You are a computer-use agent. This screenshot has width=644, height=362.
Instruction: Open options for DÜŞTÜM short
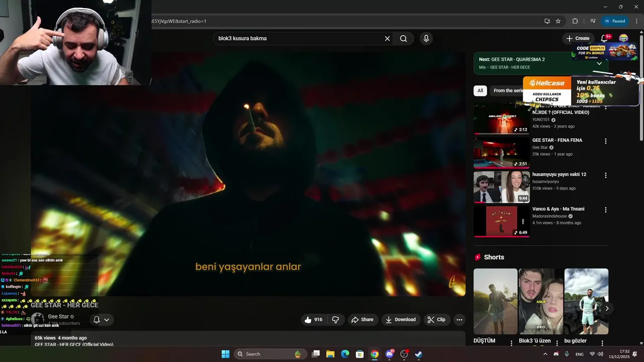511,342
